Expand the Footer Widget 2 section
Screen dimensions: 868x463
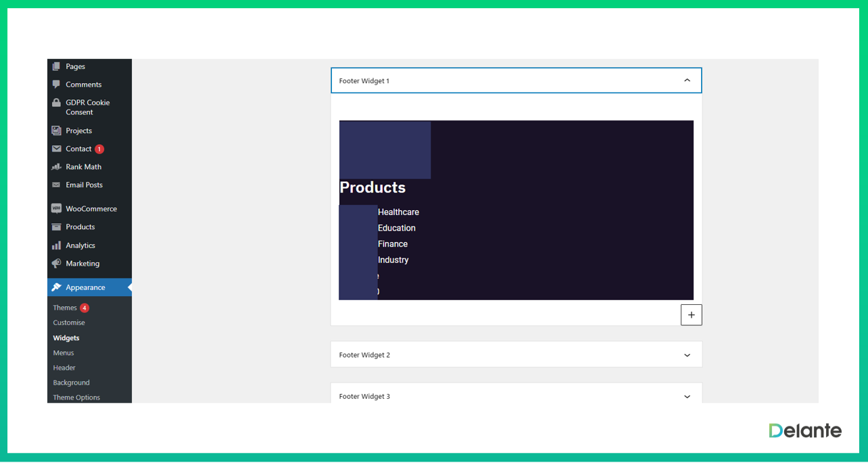coord(687,354)
